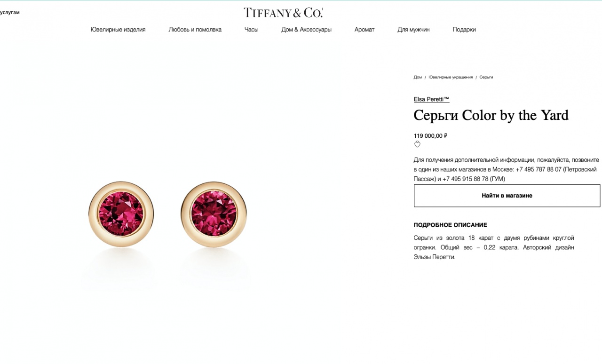
Task: Click the left ruby earring image
Action: 121,214
